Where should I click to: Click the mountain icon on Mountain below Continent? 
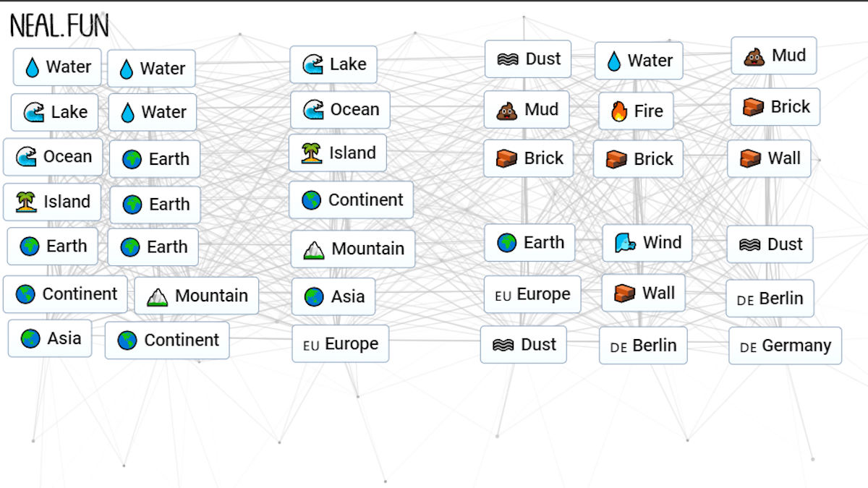coord(313,249)
